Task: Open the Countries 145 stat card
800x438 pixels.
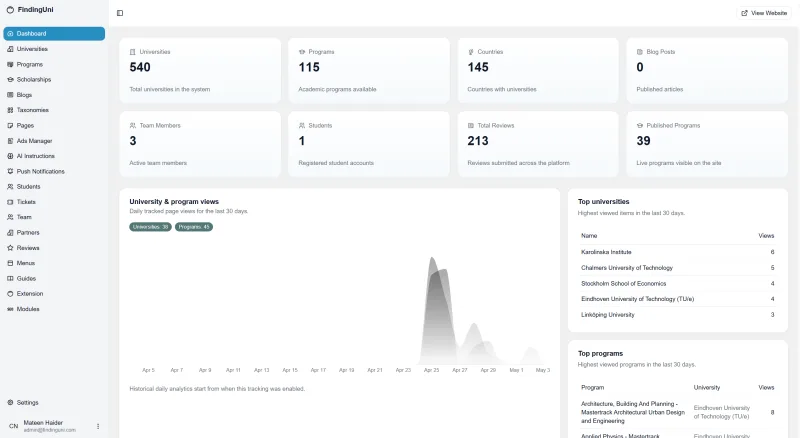Action: 538,70
